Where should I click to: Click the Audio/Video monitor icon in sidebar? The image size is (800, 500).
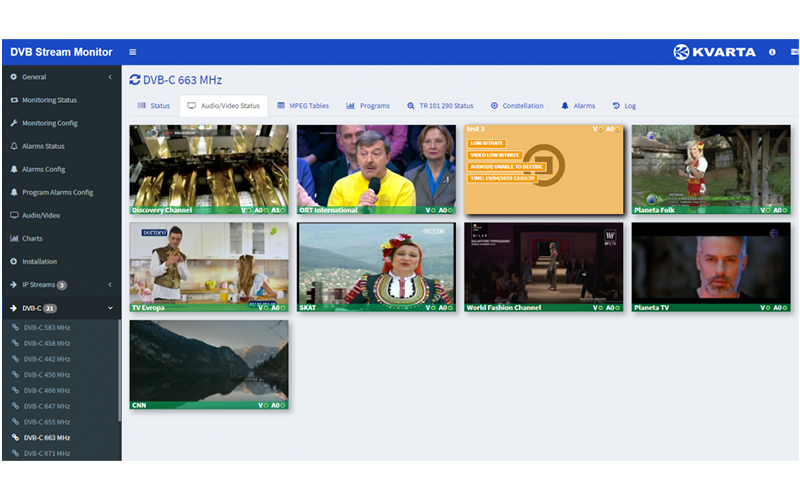[x=14, y=215]
